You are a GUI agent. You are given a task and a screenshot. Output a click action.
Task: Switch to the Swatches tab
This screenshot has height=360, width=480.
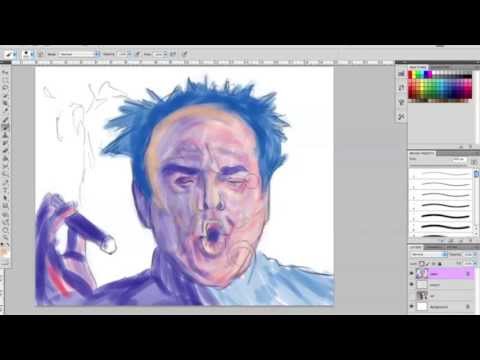[x=418, y=67]
